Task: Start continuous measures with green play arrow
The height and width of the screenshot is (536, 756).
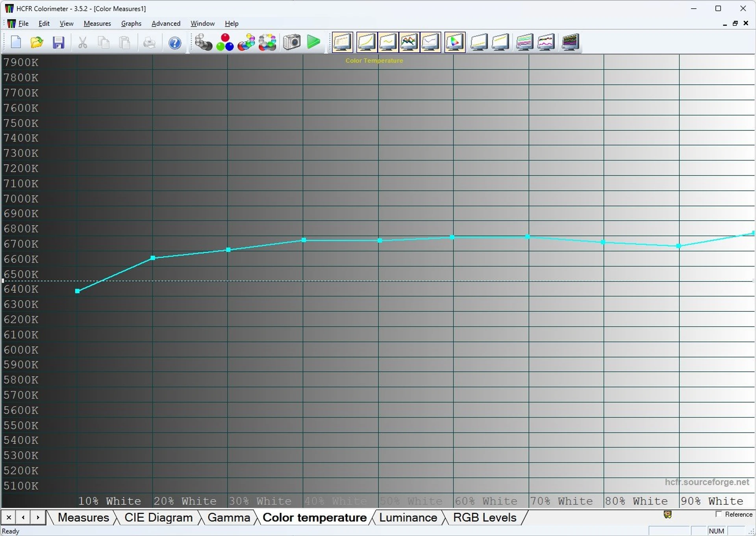Action: tap(313, 42)
